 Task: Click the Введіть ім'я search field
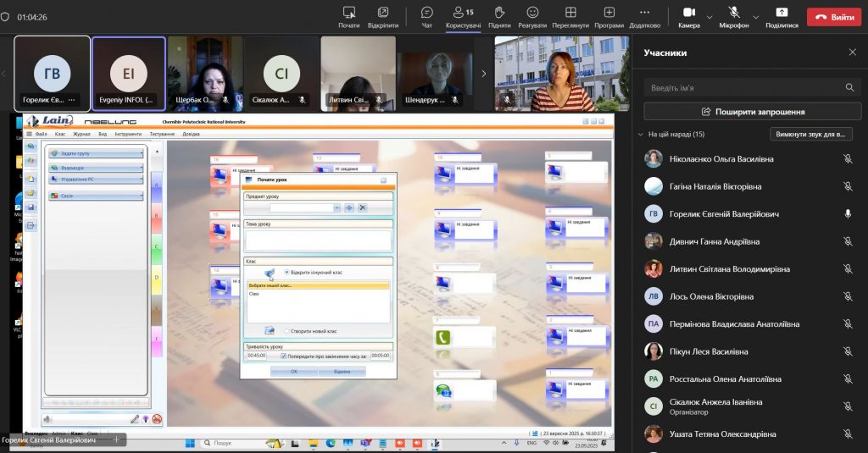click(x=753, y=87)
